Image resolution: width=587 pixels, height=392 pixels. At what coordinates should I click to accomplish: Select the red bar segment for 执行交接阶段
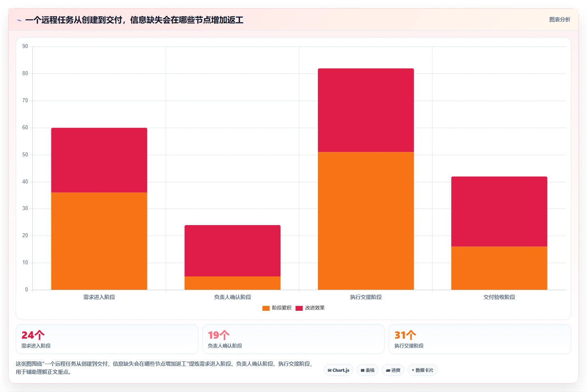coord(366,110)
